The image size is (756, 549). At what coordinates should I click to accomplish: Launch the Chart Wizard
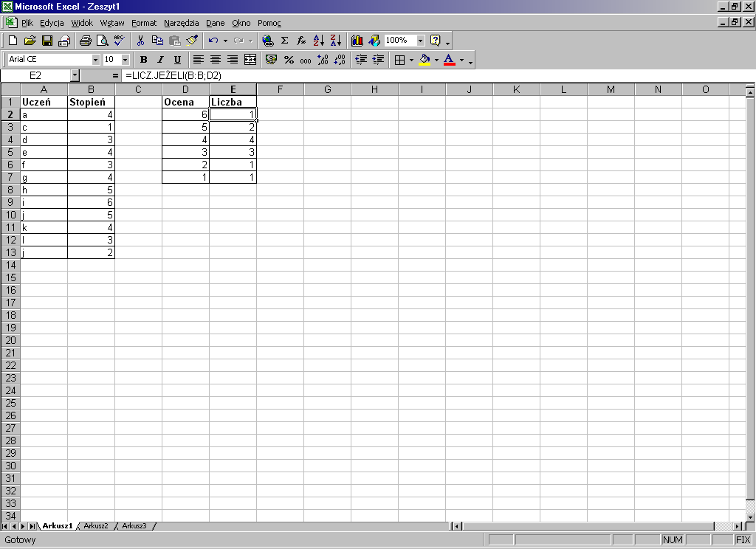coord(357,41)
